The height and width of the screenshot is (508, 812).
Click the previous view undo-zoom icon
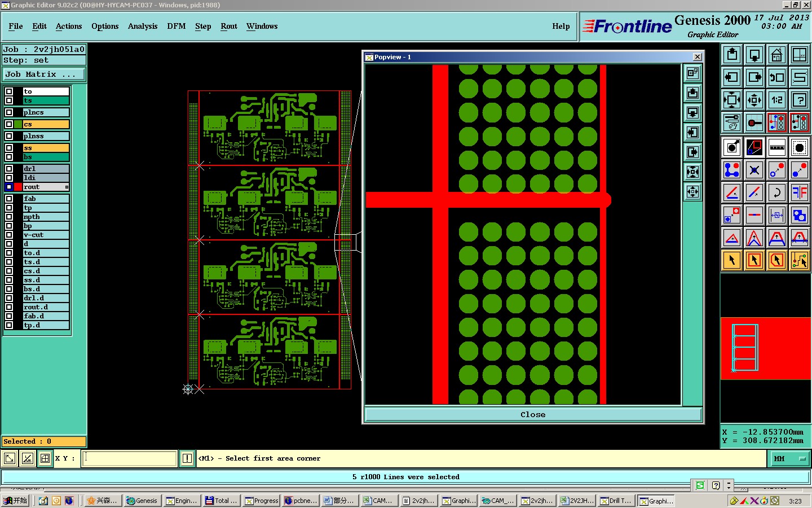[777, 77]
